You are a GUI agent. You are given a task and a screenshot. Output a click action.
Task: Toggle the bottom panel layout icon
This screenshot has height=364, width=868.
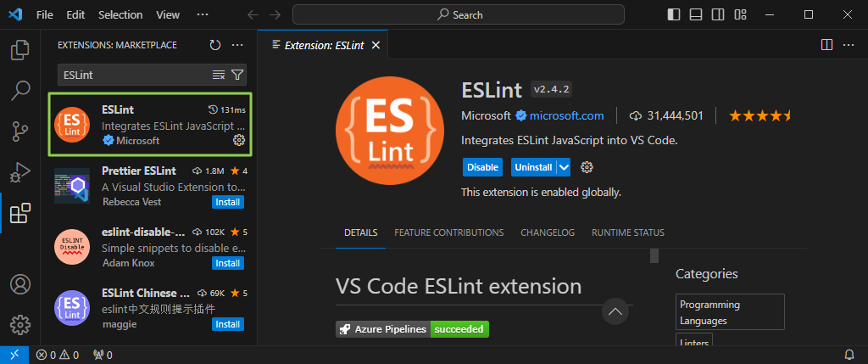pyautogui.click(x=696, y=15)
